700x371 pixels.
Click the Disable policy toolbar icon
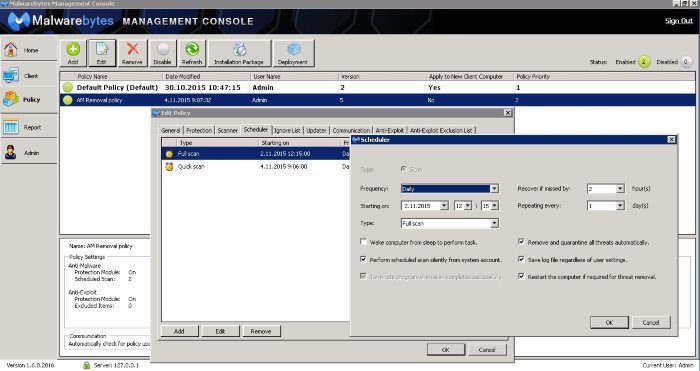pos(162,49)
